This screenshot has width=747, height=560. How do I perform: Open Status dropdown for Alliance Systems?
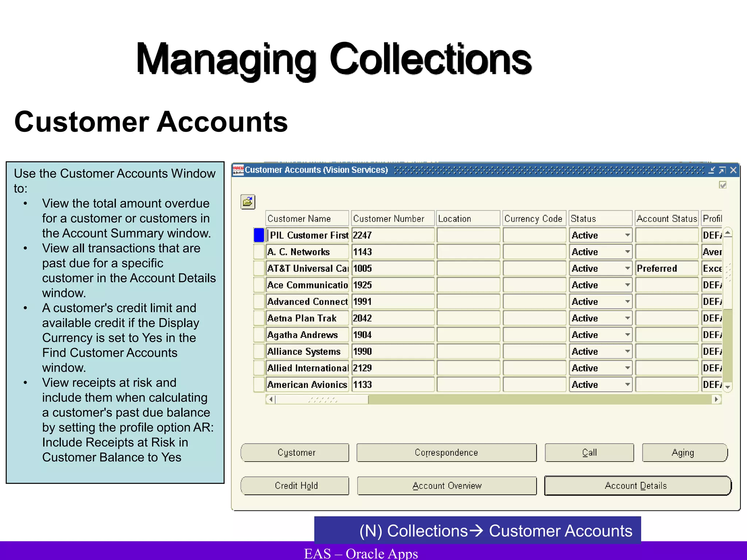click(x=627, y=351)
